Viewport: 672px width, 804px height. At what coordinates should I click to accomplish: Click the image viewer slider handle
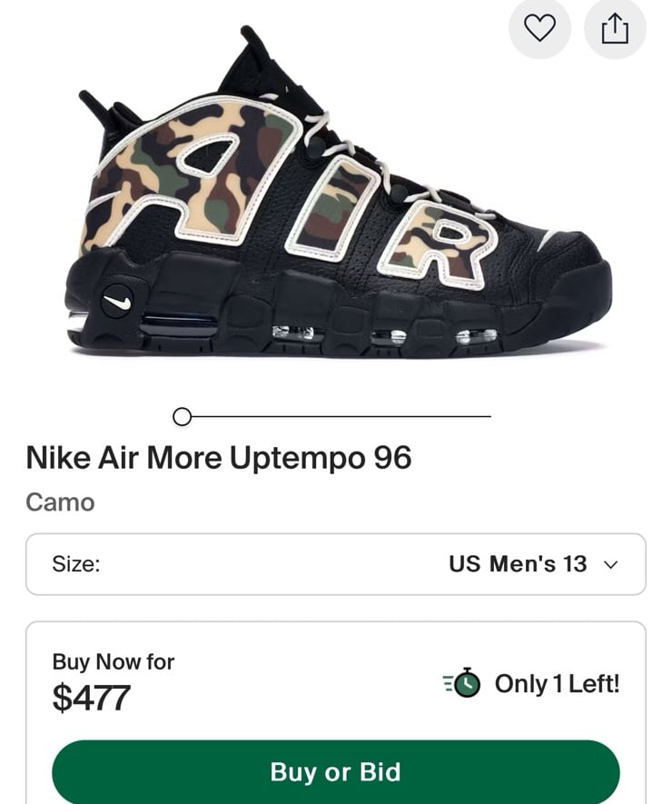point(182,416)
